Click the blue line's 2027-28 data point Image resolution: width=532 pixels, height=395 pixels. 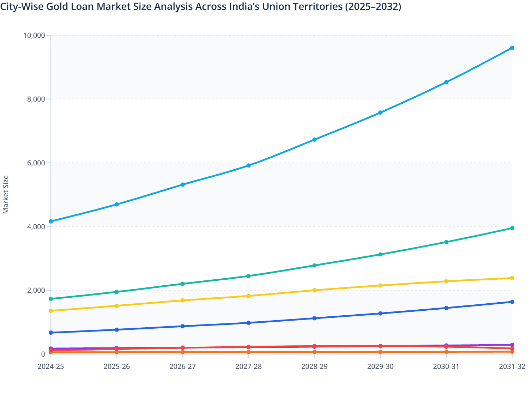coord(248,322)
